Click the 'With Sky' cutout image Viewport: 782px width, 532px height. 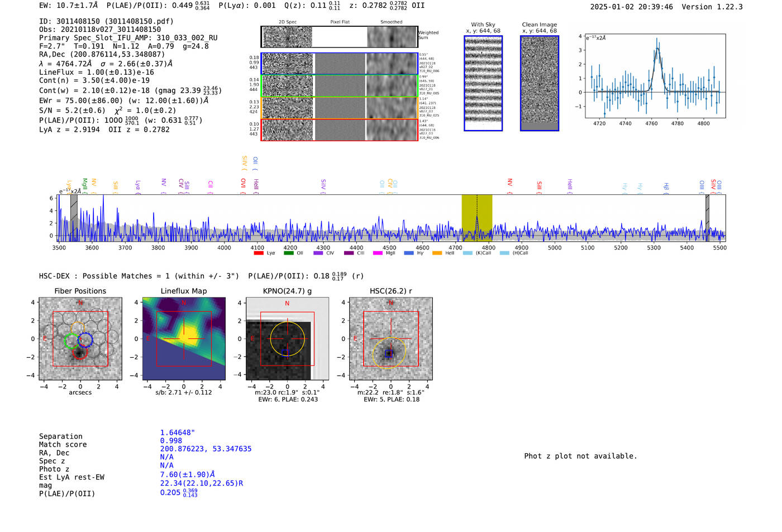click(x=483, y=83)
